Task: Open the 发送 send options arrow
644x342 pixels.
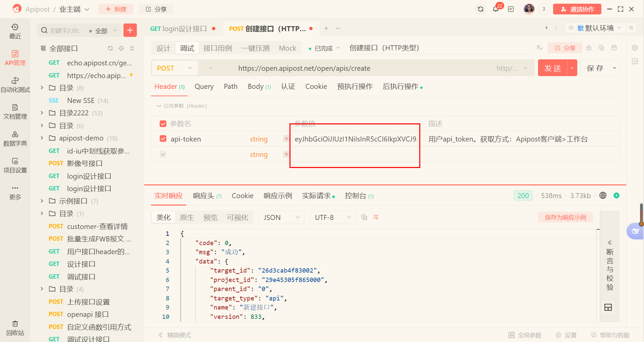Action: pyautogui.click(x=572, y=68)
